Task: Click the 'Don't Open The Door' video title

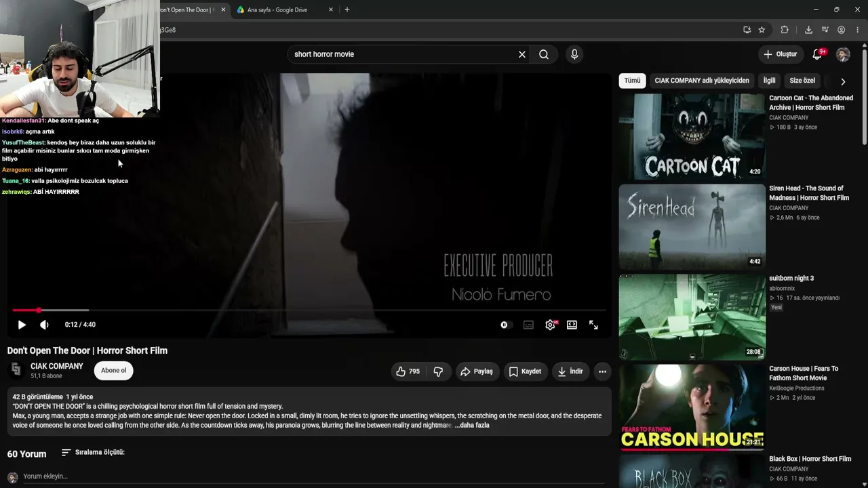Action: [87, 350]
